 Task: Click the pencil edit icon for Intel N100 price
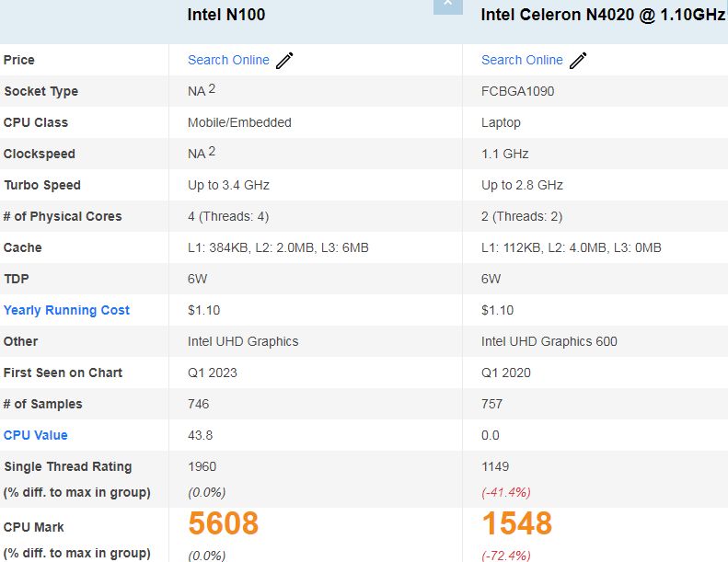(284, 61)
